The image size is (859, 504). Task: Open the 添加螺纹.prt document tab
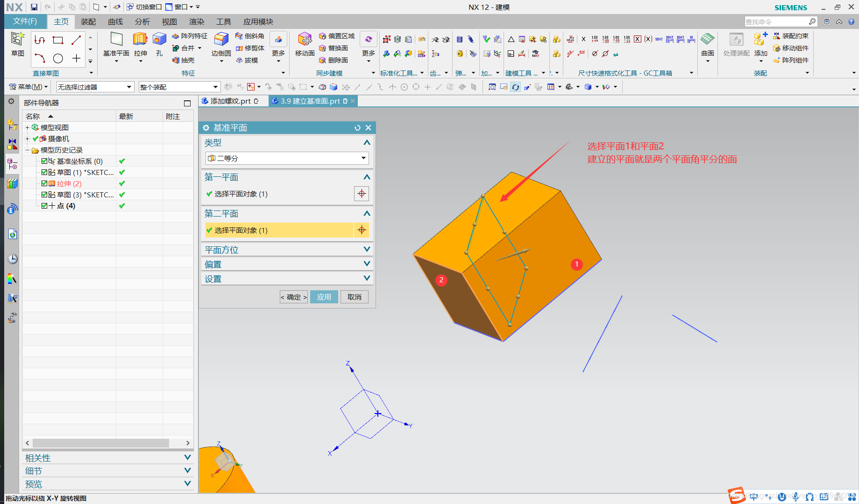[230, 101]
